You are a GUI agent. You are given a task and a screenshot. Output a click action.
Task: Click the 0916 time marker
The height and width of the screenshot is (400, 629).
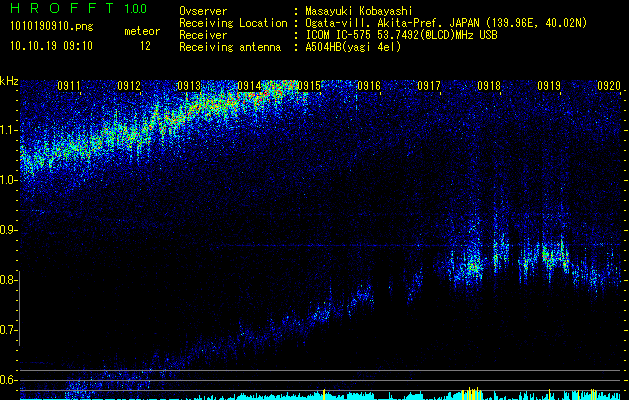(369, 86)
